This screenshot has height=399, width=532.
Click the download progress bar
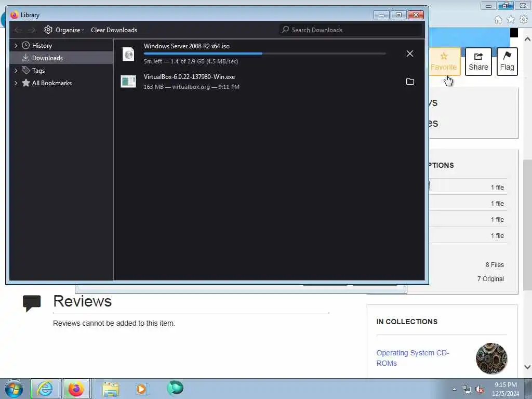click(264, 54)
